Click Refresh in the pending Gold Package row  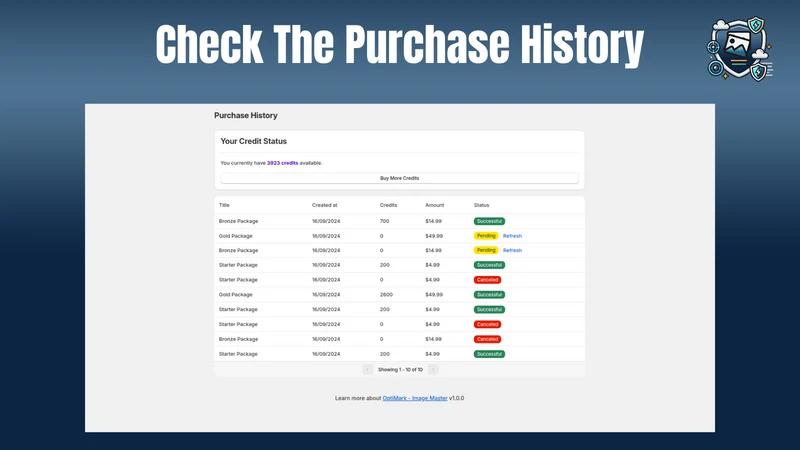click(x=512, y=236)
